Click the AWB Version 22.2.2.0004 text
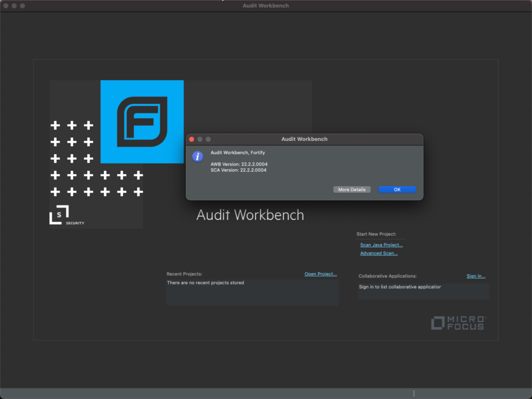The image size is (532, 399). pyautogui.click(x=239, y=164)
